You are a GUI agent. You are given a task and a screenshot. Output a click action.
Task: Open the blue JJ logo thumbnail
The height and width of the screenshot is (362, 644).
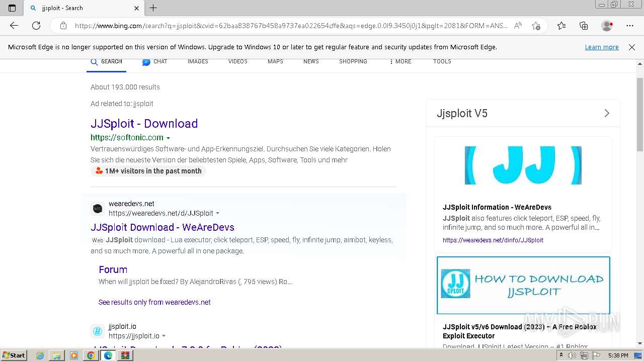click(x=523, y=165)
